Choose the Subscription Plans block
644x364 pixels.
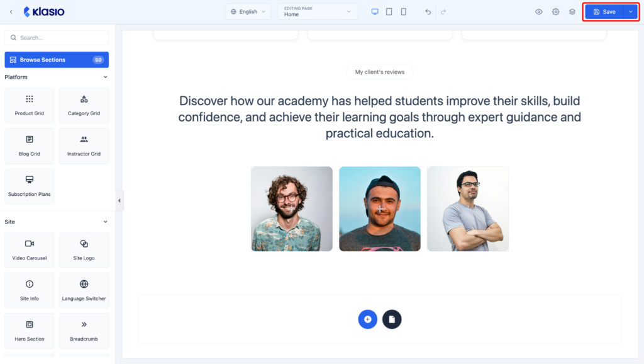click(29, 186)
